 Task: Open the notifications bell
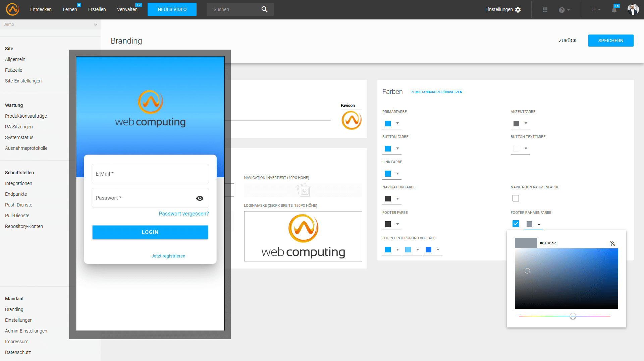coord(614,9)
